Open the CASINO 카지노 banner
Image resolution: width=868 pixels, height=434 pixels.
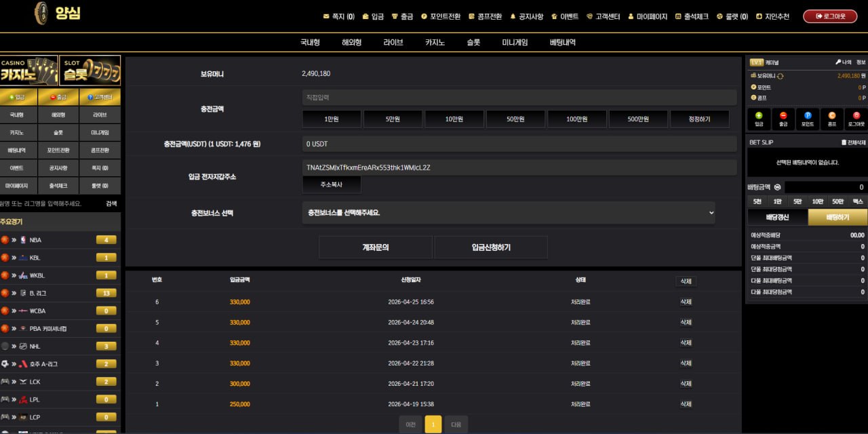28,71
